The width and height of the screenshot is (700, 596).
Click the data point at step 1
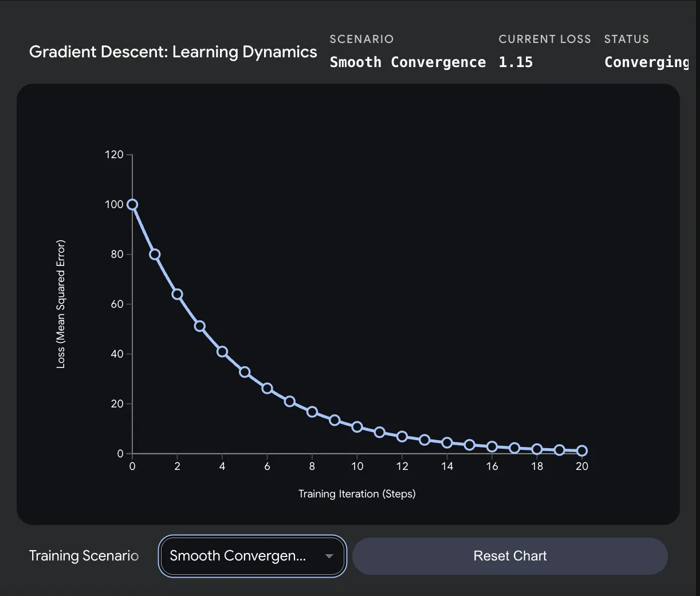click(155, 254)
